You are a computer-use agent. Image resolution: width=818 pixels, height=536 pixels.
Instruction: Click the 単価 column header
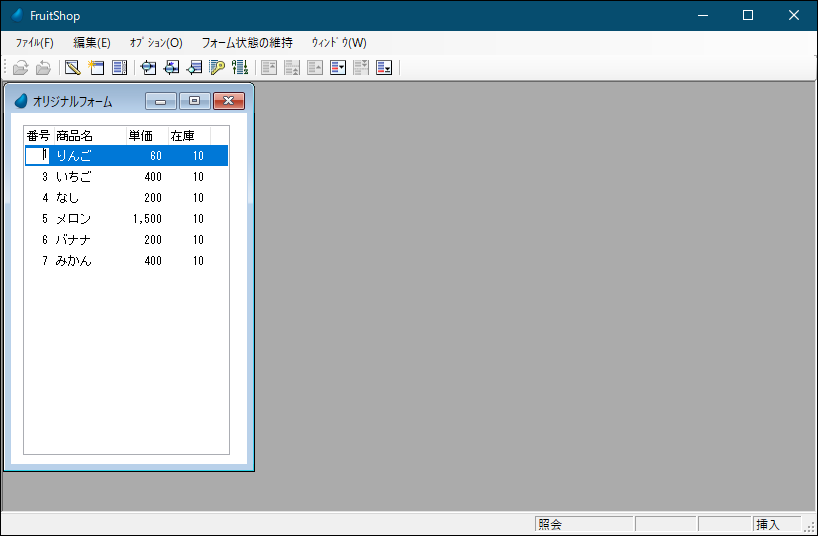[x=141, y=136]
